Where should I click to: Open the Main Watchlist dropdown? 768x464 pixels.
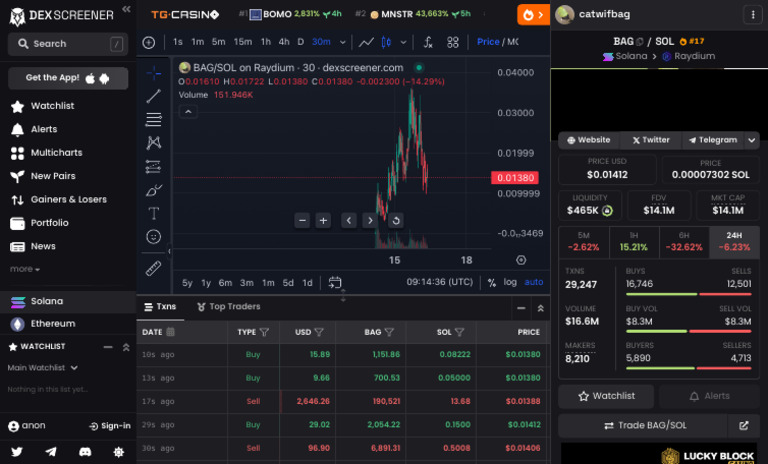click(x=43, y=367)
